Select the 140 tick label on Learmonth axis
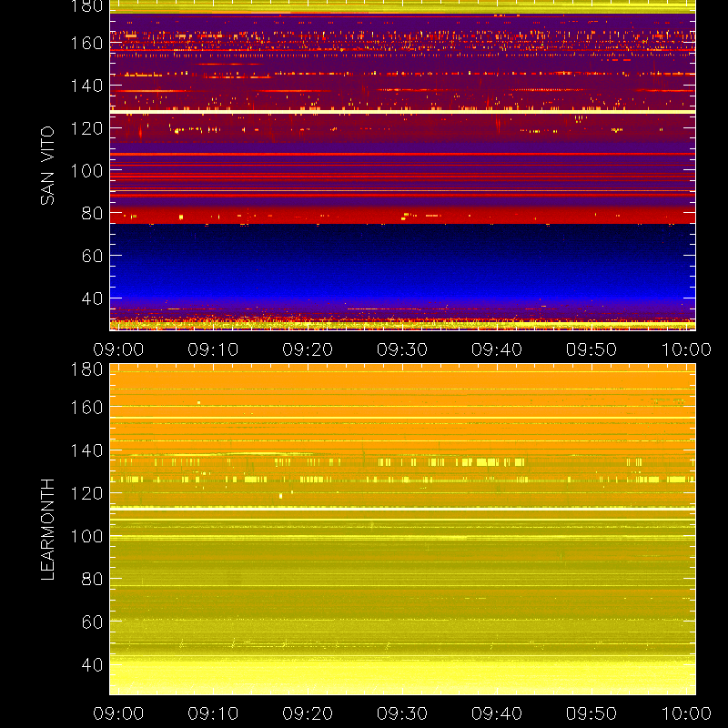 (x=86, y=450)
